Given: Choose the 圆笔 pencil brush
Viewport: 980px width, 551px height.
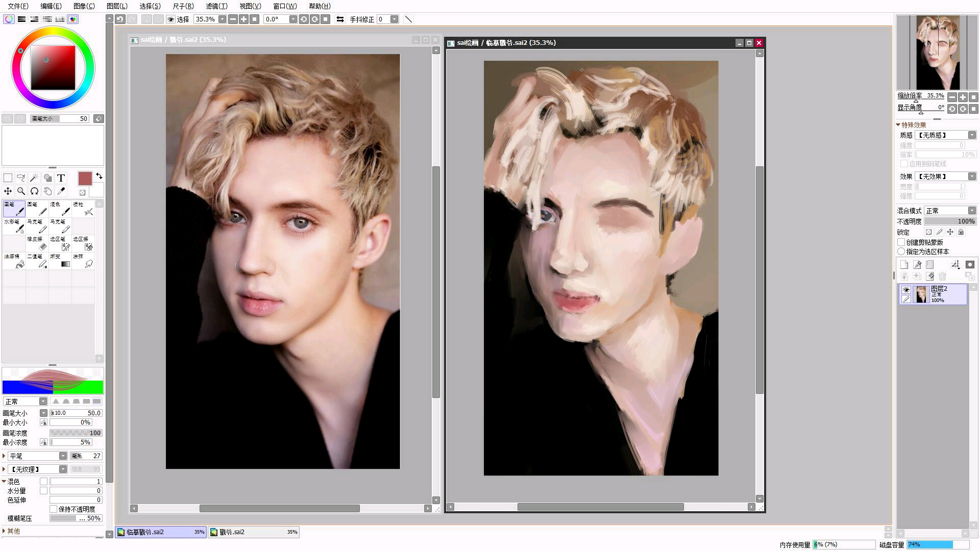Looking at the screenshot, I should click(37, 209).
